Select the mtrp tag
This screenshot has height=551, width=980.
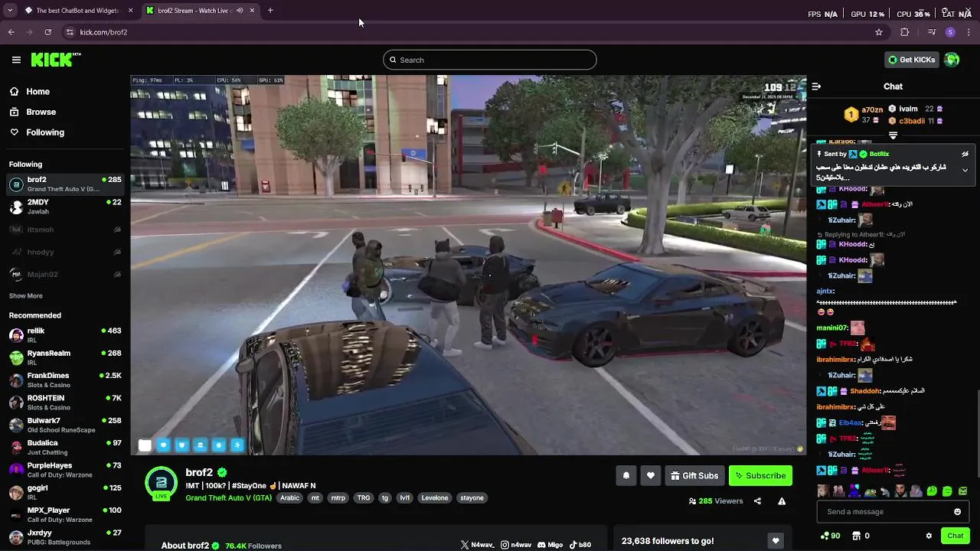pos(338,498)
